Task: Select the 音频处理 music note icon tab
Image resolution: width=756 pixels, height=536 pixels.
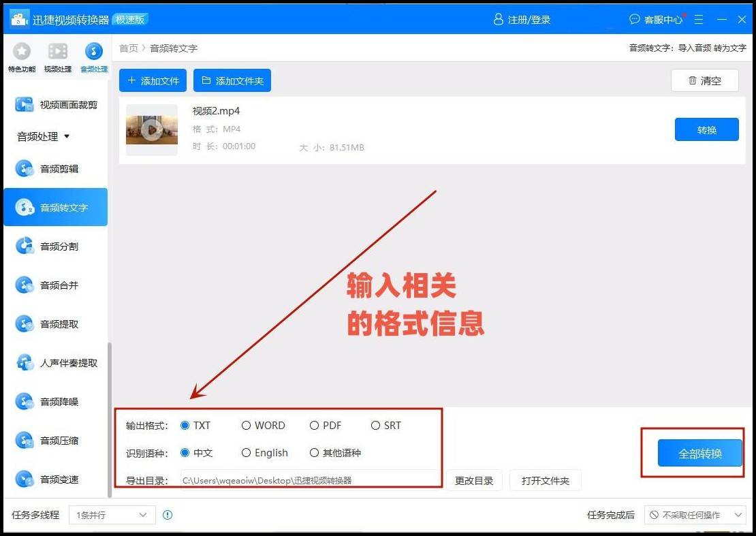Action: tap(94, 57)
